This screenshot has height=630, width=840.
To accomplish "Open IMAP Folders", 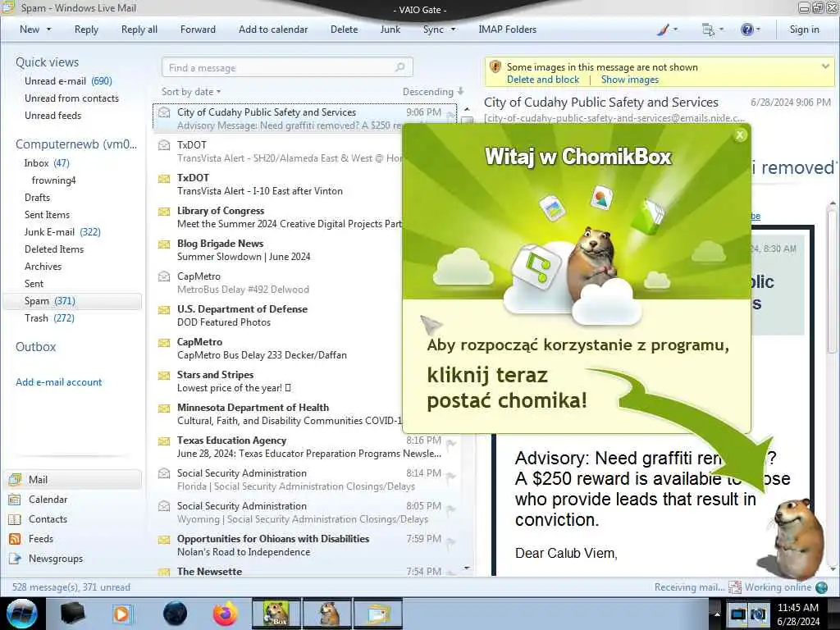I will 507,30.
